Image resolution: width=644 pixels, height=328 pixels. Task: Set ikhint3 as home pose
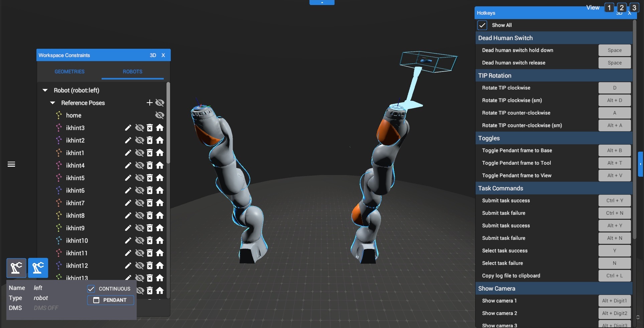[x=160, y=128]
